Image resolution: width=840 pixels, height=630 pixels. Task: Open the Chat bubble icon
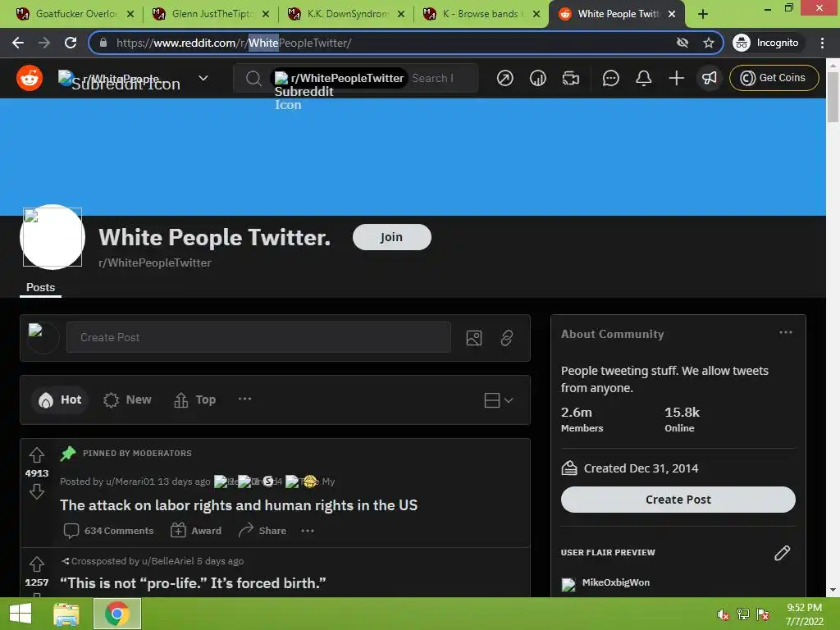tap(610, 78)
